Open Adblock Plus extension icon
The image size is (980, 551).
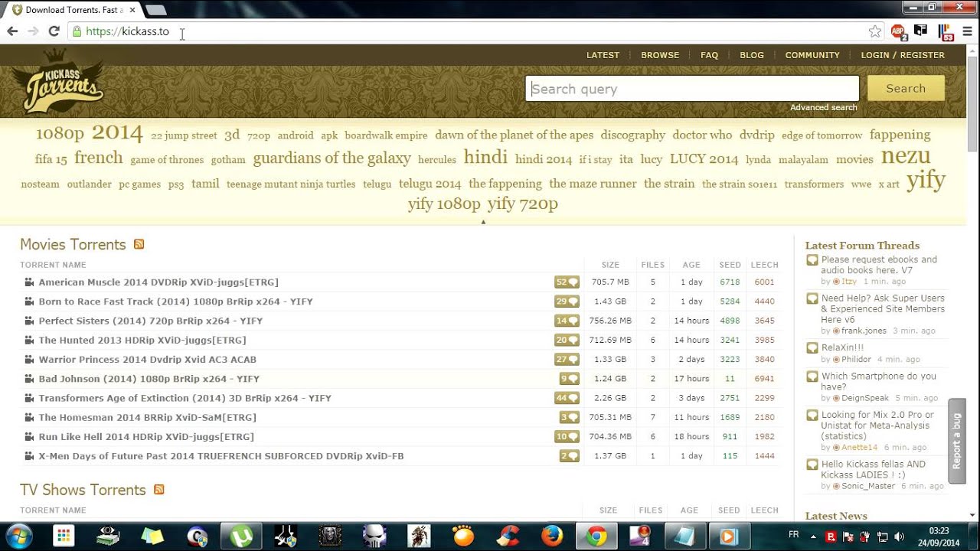[x=898, y=31]
